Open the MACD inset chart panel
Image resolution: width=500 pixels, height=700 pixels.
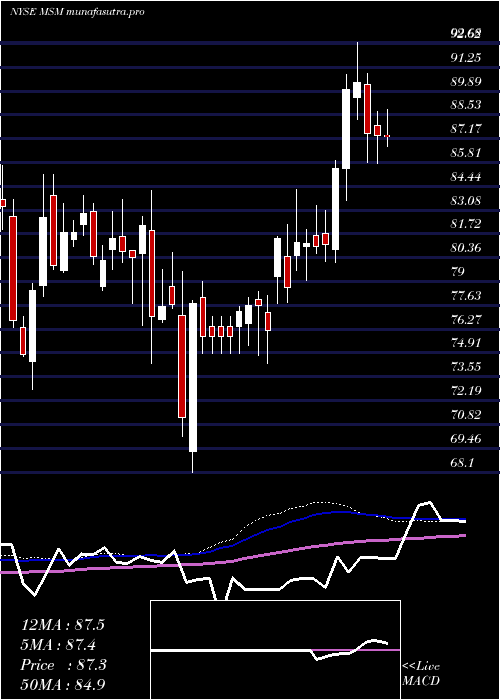(x=275, y=650)
